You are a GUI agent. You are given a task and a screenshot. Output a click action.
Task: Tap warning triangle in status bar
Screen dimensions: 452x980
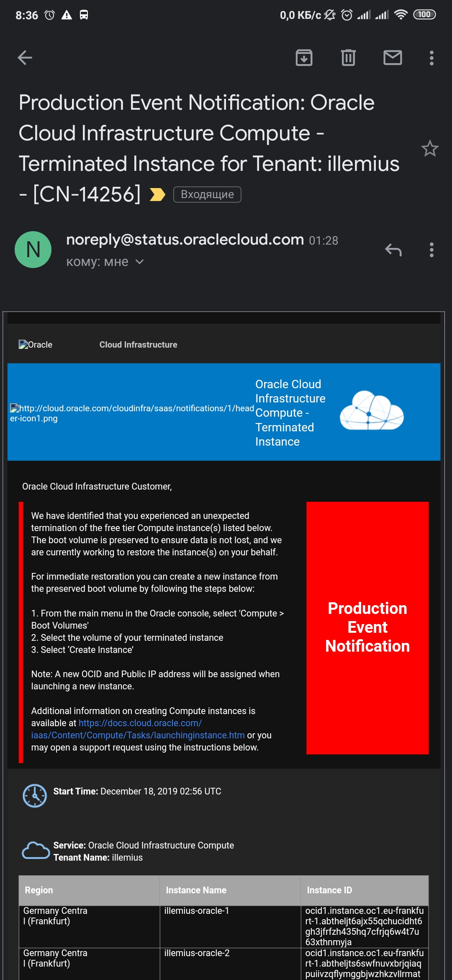click(67, 15)
